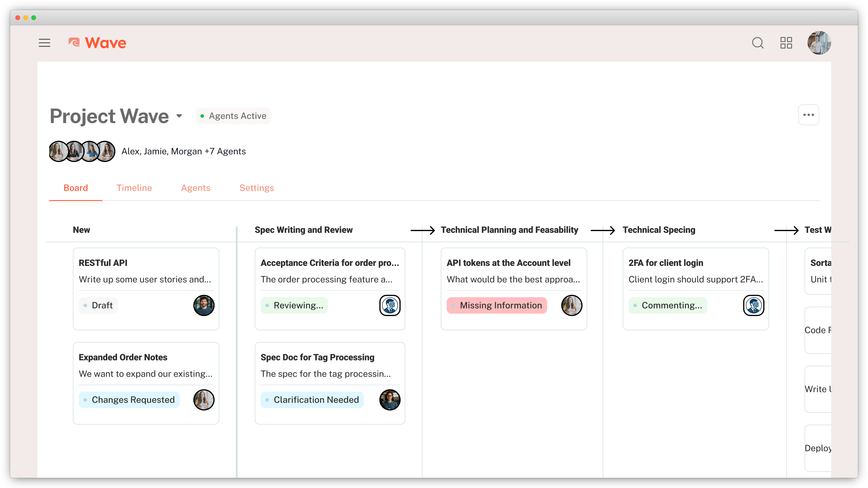Click the Clarification Needed status label
868x488 pixels.
coord(312,400)
